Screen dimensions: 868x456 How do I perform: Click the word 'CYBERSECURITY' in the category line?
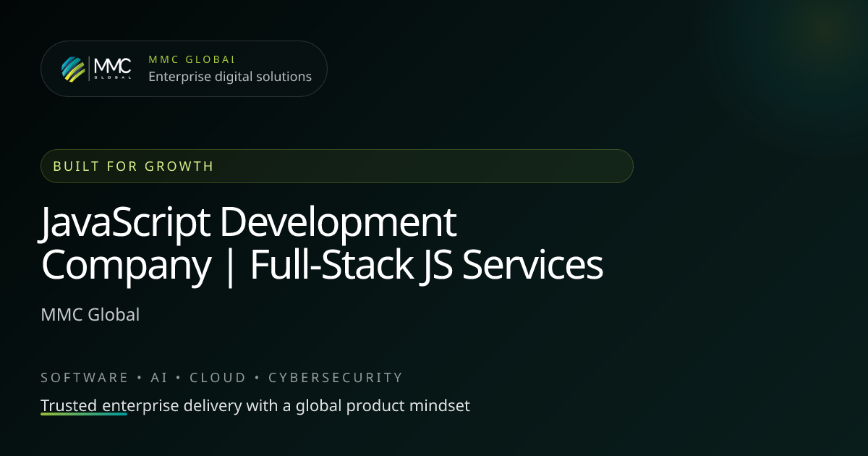coord(336,378)
